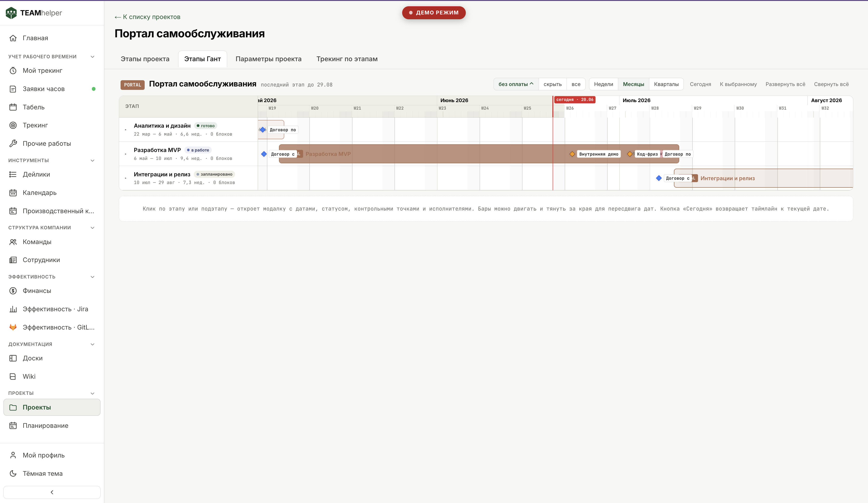Switch timeline scale to Месяцы

[633, 84]
